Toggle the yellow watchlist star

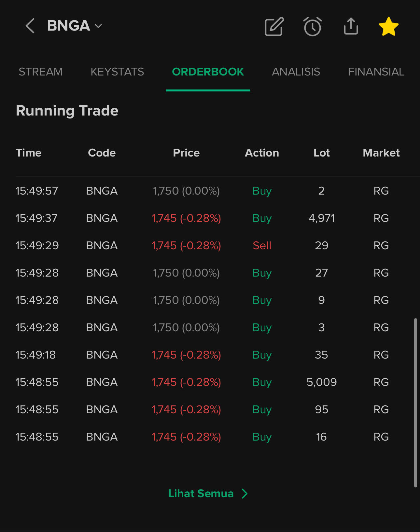[x=389, y=26]
